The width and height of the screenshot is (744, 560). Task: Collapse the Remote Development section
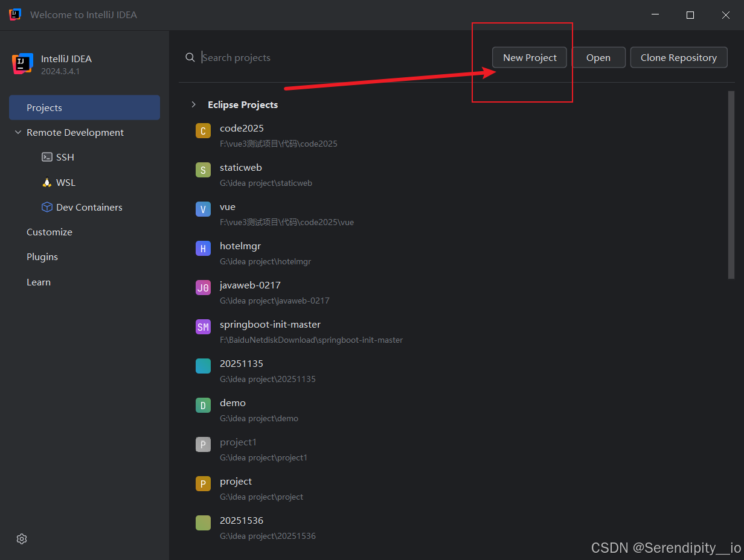coord(18,133)
